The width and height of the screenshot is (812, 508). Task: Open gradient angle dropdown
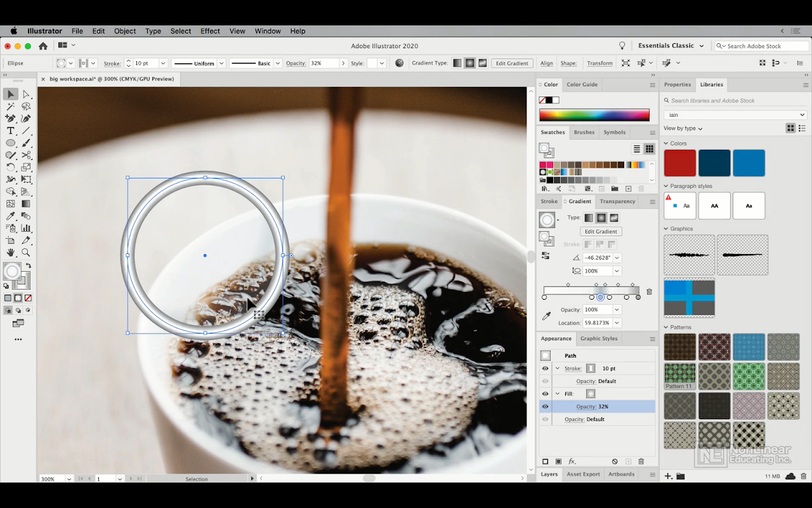point(617,258)
